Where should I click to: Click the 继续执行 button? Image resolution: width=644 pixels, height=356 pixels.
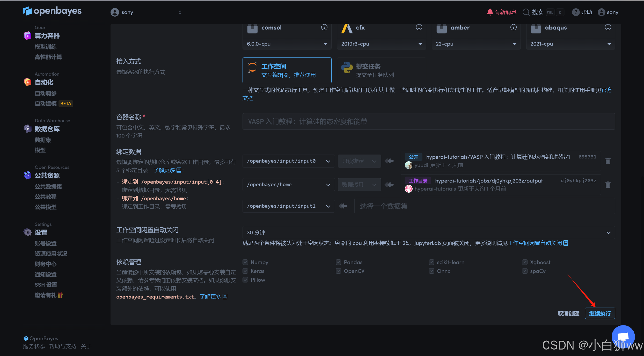click(x=600, y=314)
